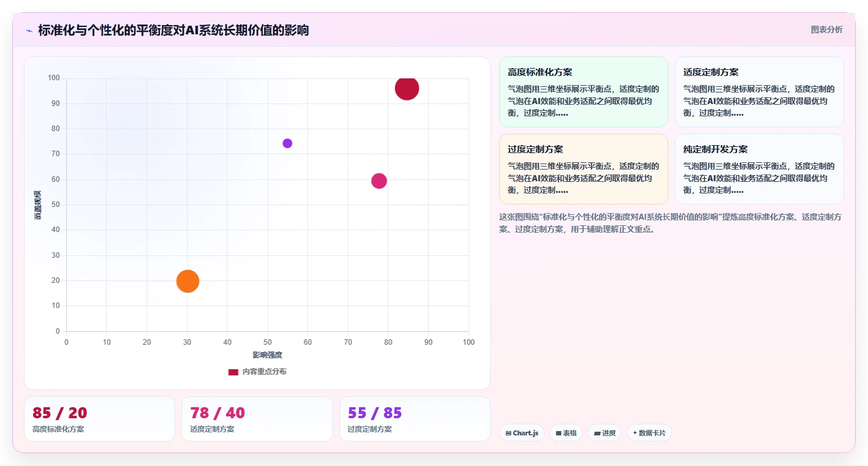The image size is (868, 466).
Task: Click the 进度 tag chip
Action: pyautogui.click(x=605, y=433)
